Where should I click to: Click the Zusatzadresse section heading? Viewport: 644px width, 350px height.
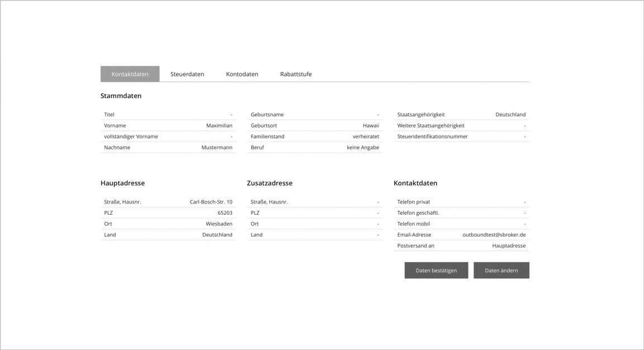point(269,183)
